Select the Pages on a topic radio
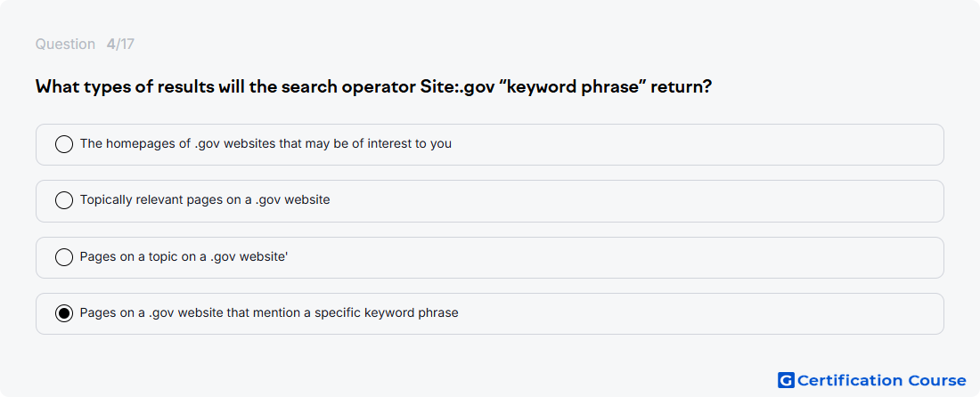The height and width of the screenshot is (397, 980). [x=64, y=256]
